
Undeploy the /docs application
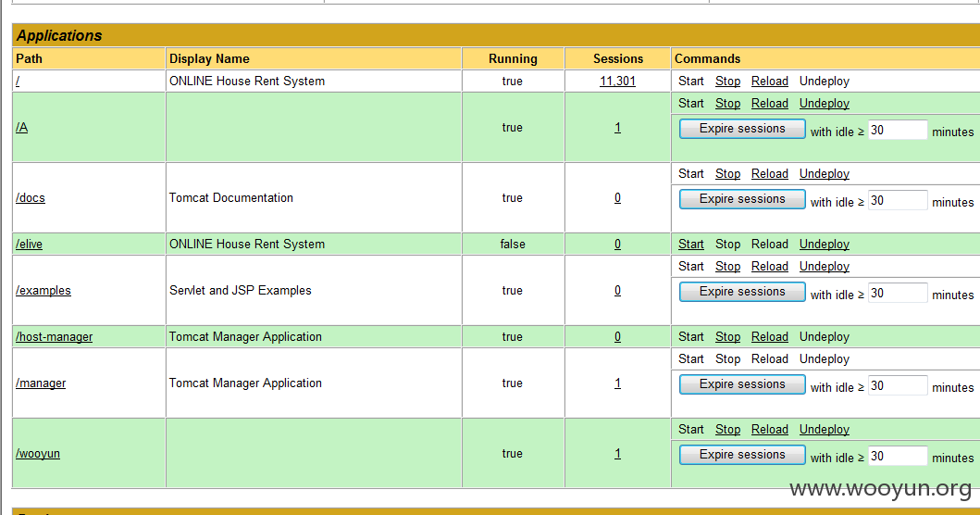point(825,174)
